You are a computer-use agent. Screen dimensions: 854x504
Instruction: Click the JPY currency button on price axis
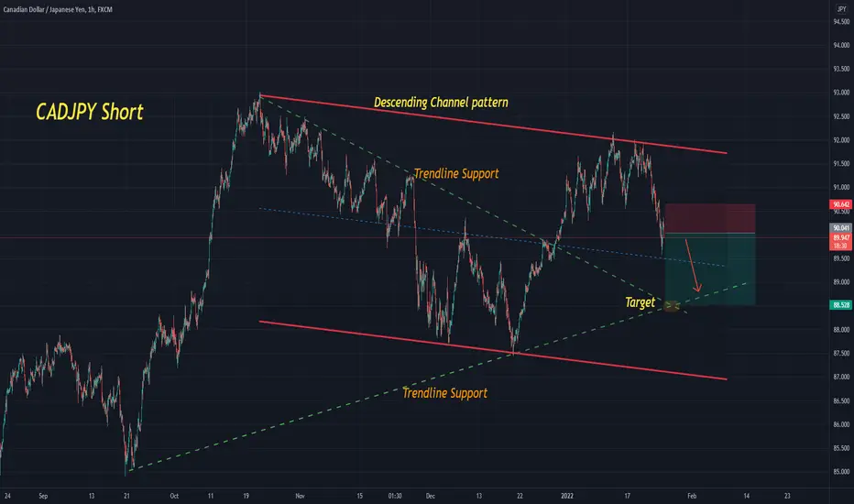click(841, 9)
